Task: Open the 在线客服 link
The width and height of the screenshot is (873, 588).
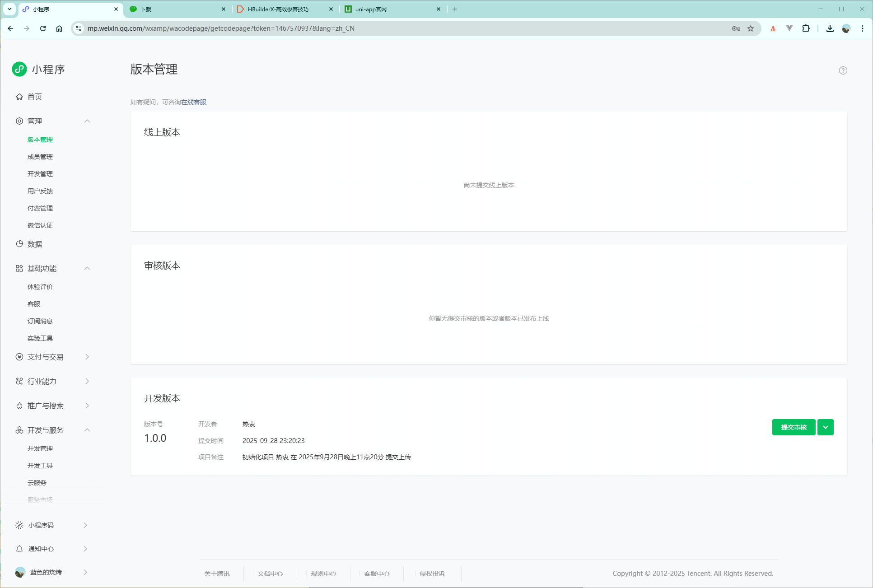Action: pos(194,102)
